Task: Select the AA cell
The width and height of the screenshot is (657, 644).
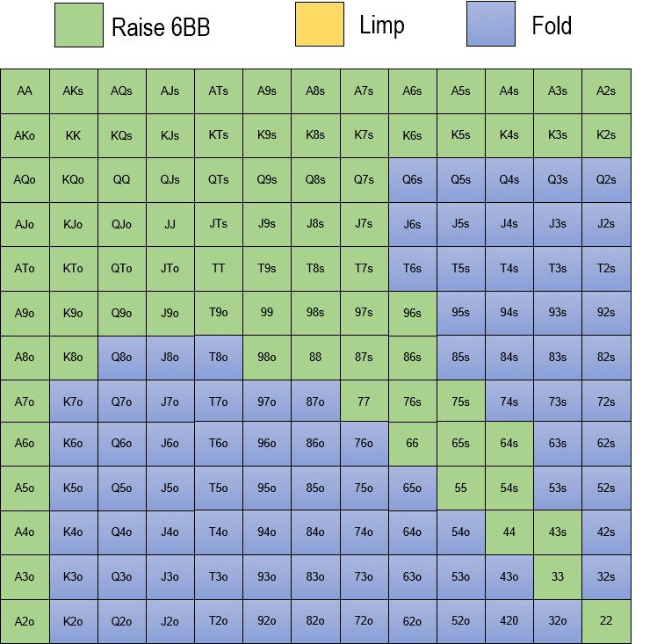Action: [x=25, y=91]
